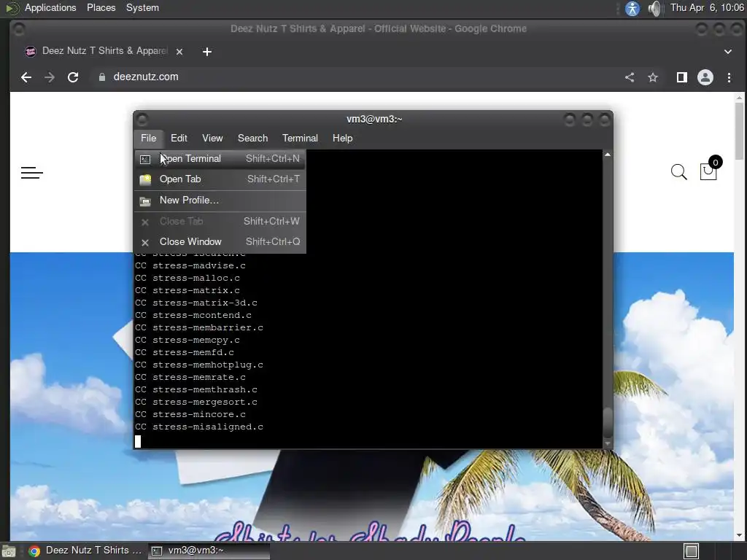Click terminal scrollbar down arrow
Viewport: 747px width, 560px height.
pyautogui.click(x=608, y=444)
